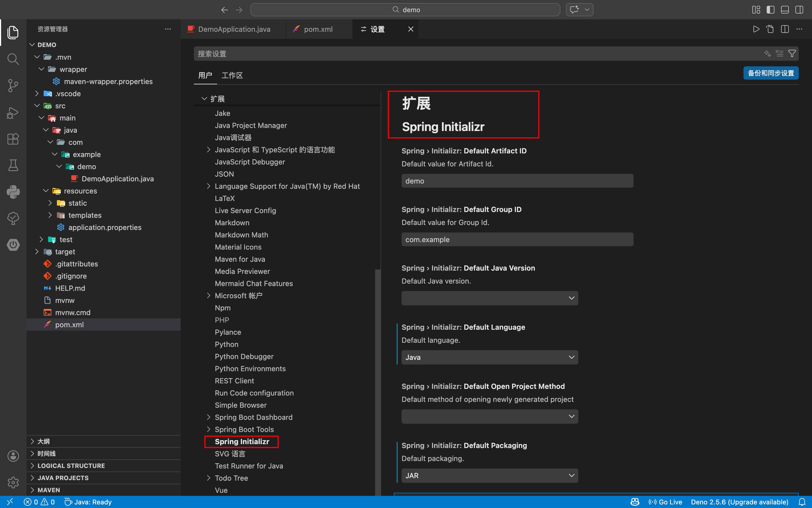Viewport: 812px width, 508px height.
Task: Open the Default Java Version dropdown
Action: point(490,298)
